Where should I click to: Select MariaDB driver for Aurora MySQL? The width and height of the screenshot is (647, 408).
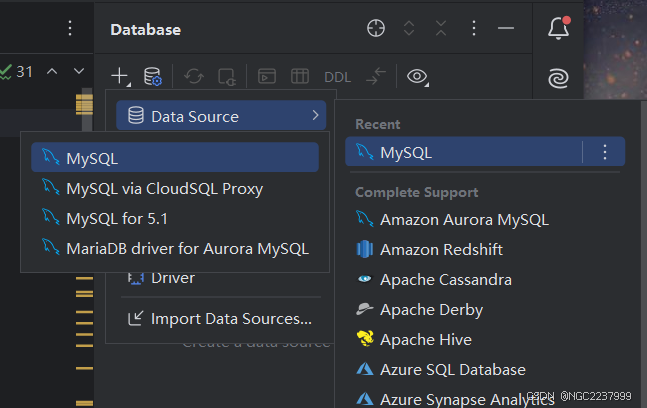tap(175, 248)
